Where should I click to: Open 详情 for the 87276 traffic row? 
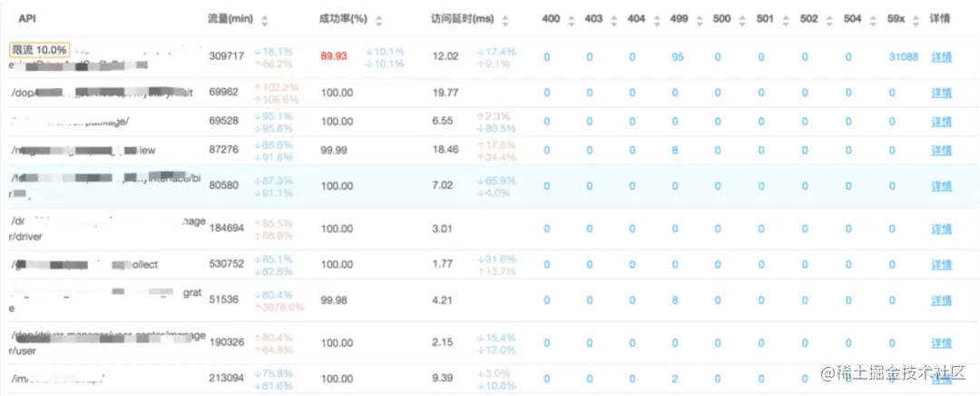coord(941,151)
